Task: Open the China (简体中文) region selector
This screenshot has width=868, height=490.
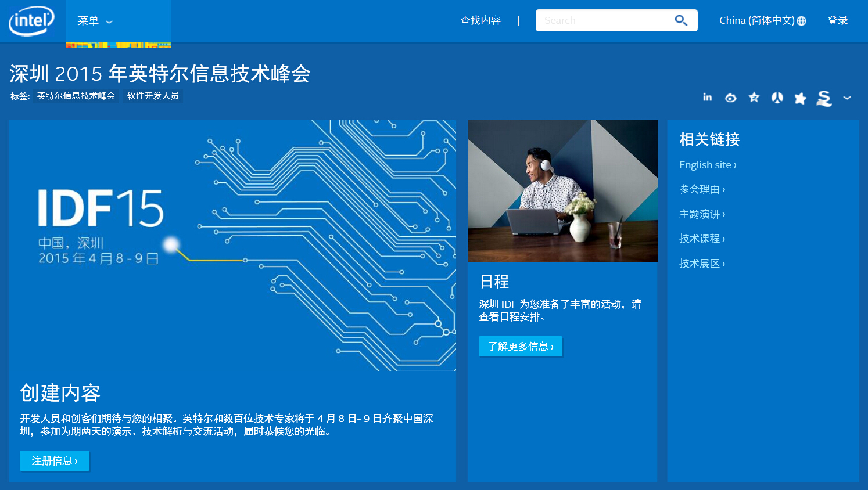Action: tap(762, 20)
